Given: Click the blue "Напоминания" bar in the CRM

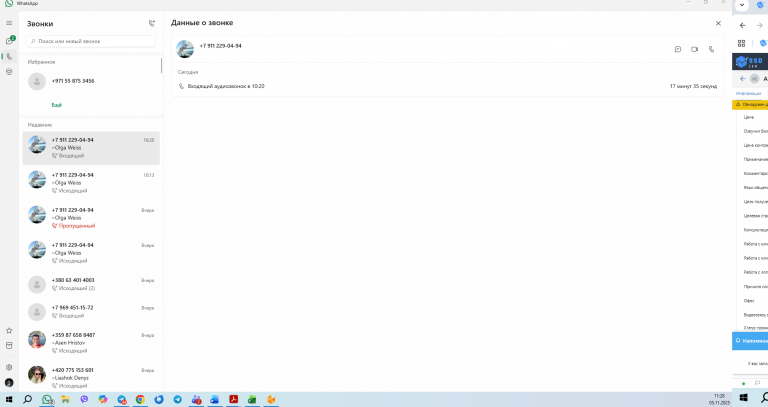Looking at the screenshot, I should [750, 341].
